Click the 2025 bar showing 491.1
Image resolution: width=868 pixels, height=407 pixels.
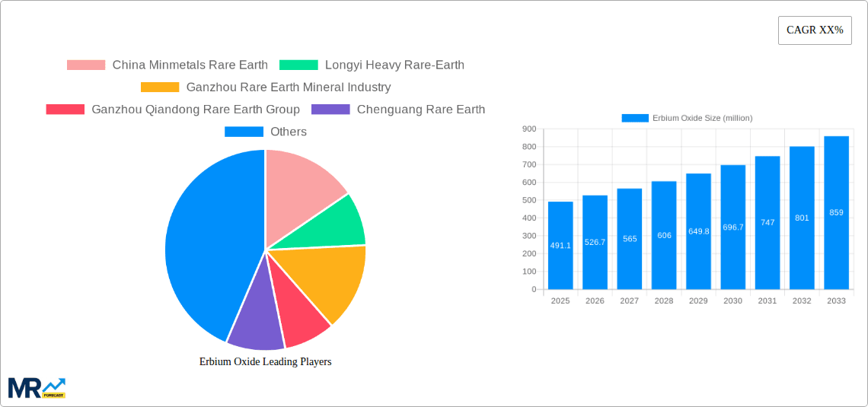(x=560, y=246)
